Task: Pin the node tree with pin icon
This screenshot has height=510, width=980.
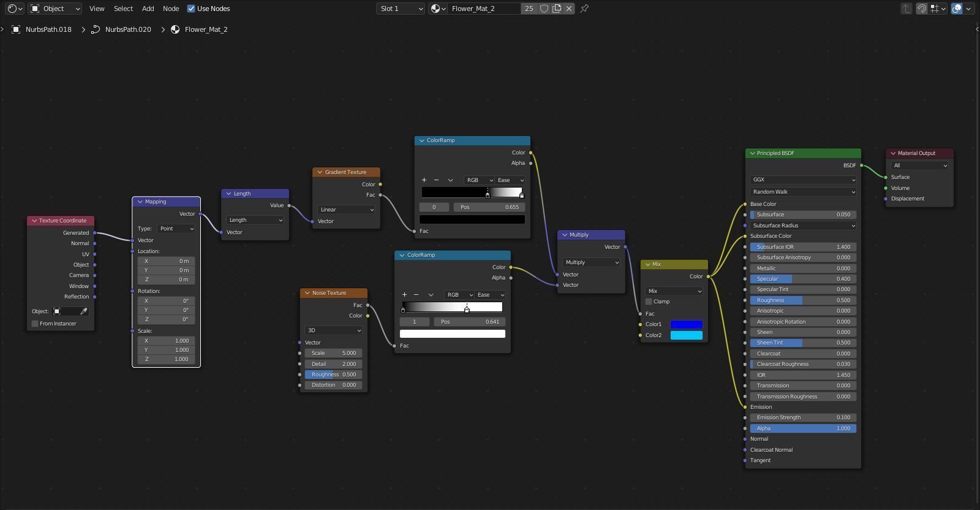Action: 584,9
